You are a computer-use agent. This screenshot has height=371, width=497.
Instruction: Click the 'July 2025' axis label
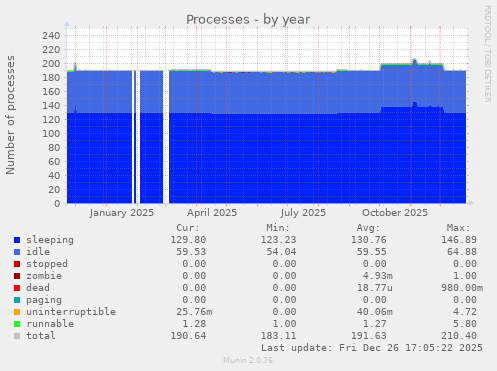point(303,213)
